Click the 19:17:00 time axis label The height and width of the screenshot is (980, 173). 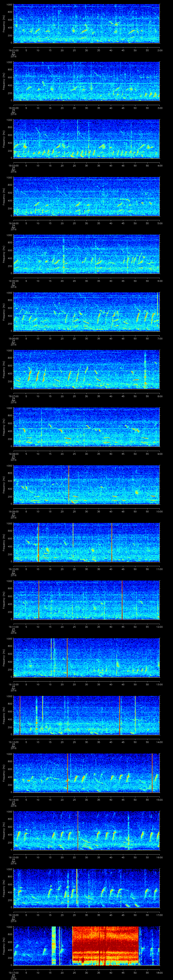(13, 972)
